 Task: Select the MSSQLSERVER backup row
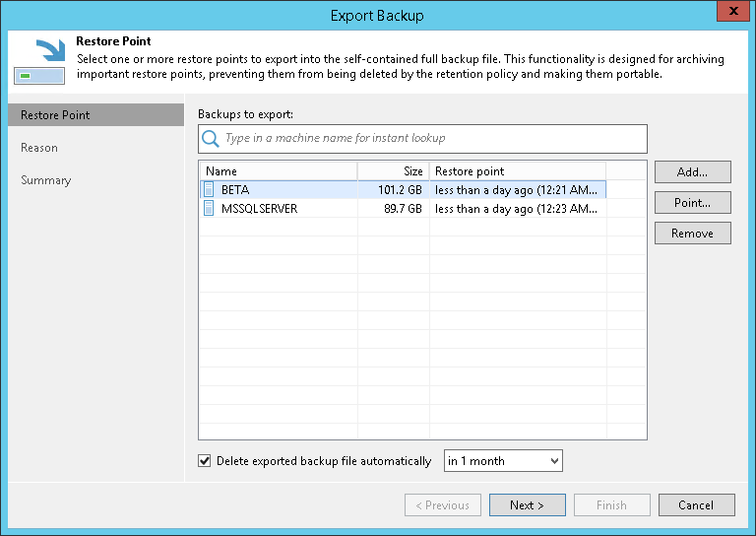(260, 209)
